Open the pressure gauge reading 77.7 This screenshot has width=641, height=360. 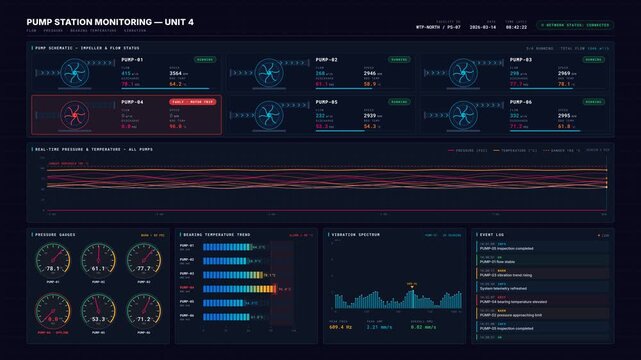[x=143, y=261]
